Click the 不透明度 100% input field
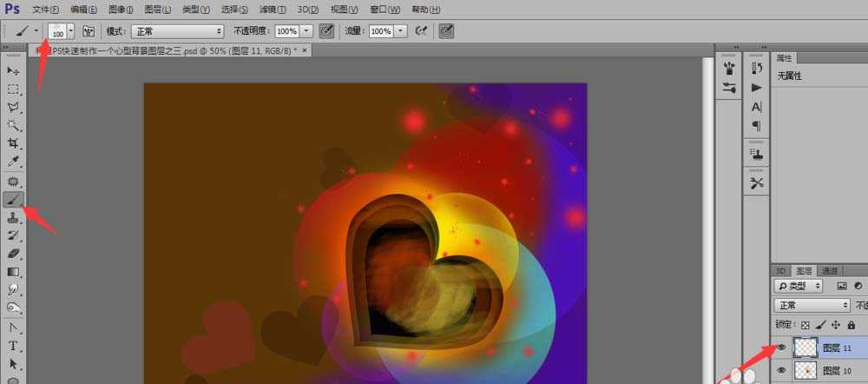The width and height of the screenshot is (868, 384). pos(286,31)
